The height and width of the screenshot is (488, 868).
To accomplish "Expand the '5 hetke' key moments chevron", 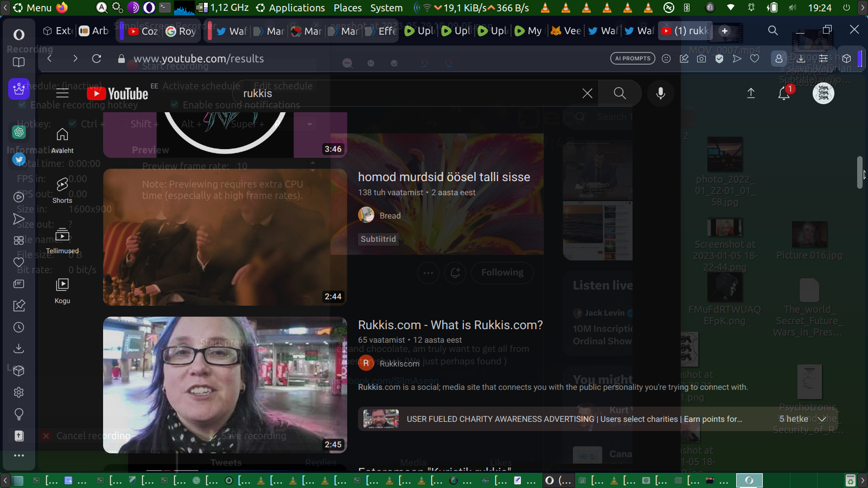I will pos(822,419).
